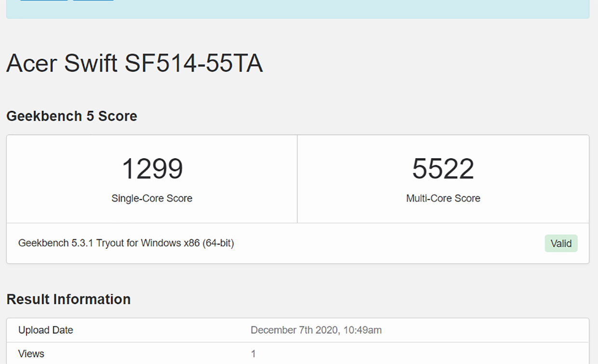
Task: Select the Geekbench 5 Score heading
Action: (72, 116)
